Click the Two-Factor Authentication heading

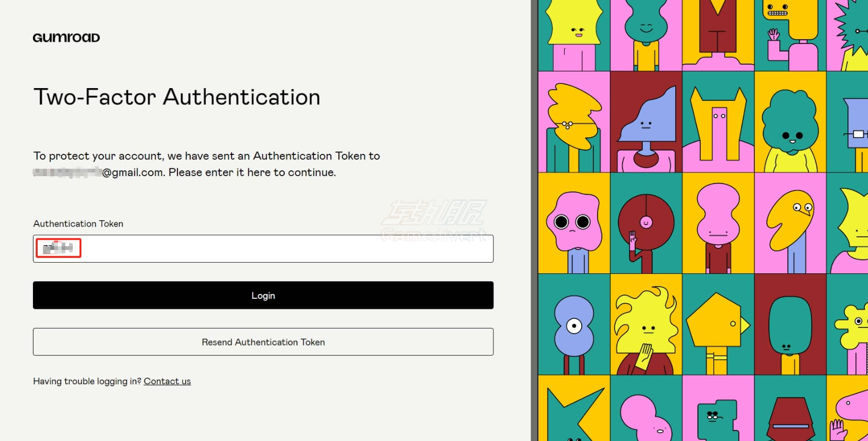tap(177, 97)
